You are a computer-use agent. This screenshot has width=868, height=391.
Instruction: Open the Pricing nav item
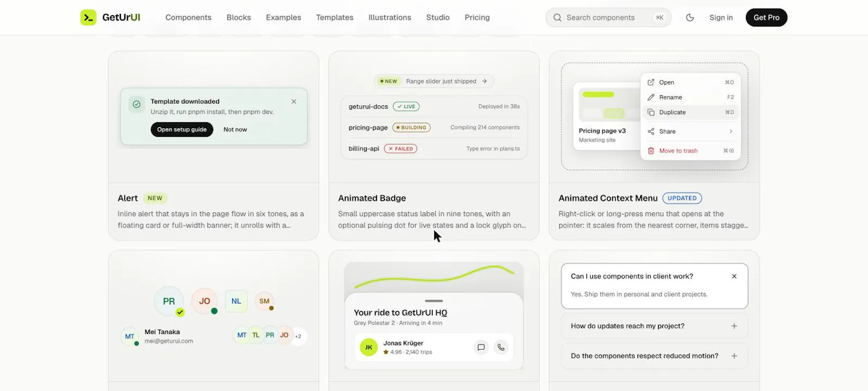coord(477,17)
